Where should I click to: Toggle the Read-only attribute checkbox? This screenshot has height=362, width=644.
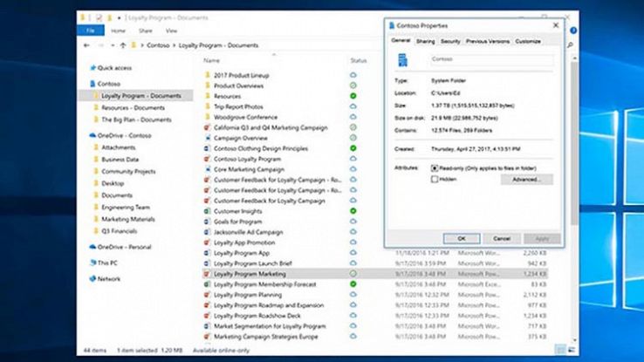coord(435,168)
